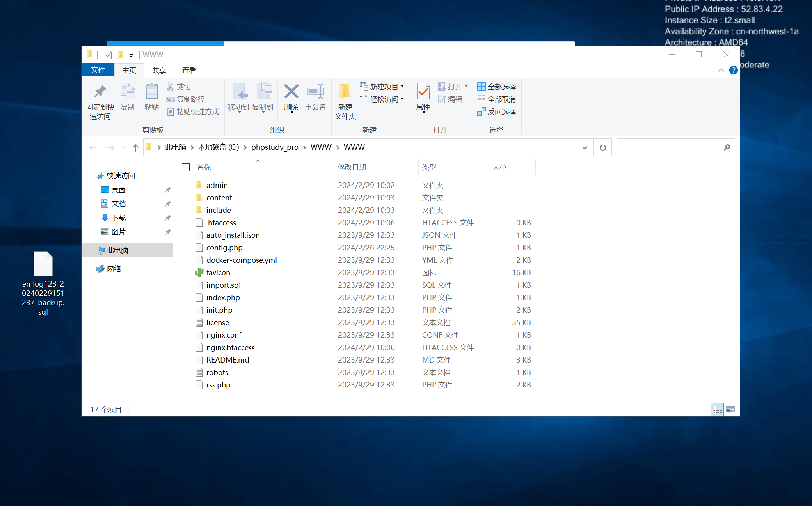The image size is (812, 506).
Task: Click Select all (全部选择) in ribbon
Action: 497,87
